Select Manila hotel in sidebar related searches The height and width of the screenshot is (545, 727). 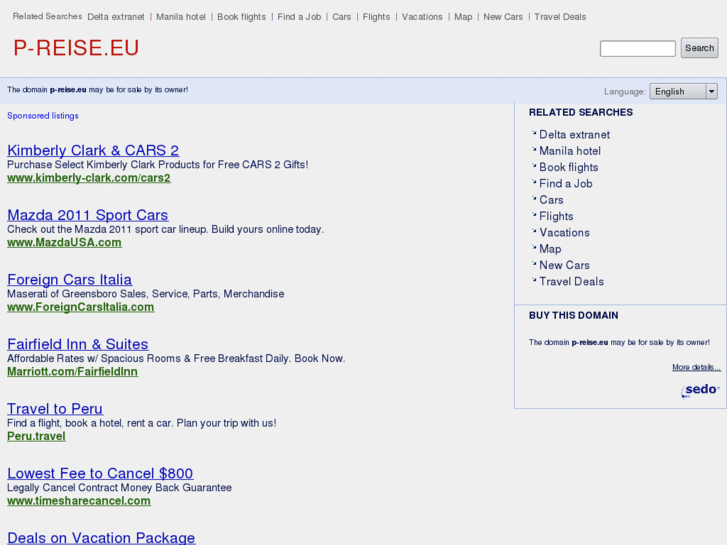pos(570,151)
